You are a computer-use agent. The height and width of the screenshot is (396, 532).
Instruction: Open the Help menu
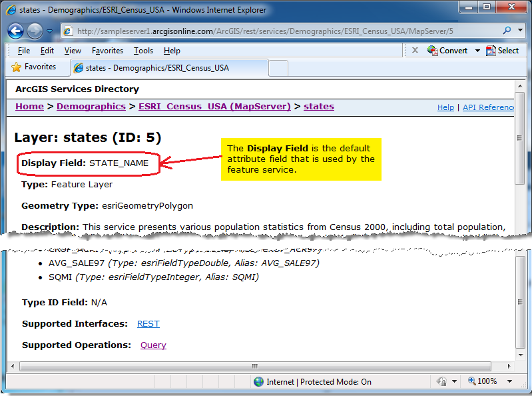click(172, 51)
